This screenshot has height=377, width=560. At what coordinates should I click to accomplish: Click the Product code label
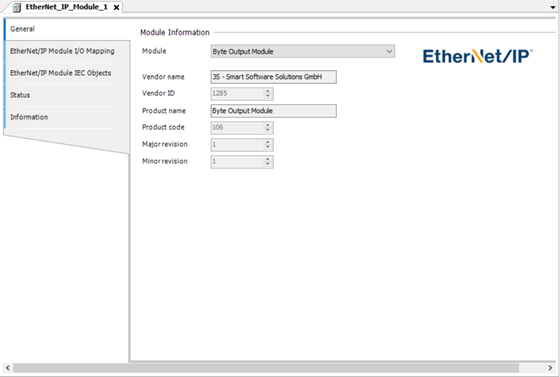[163, 127]
